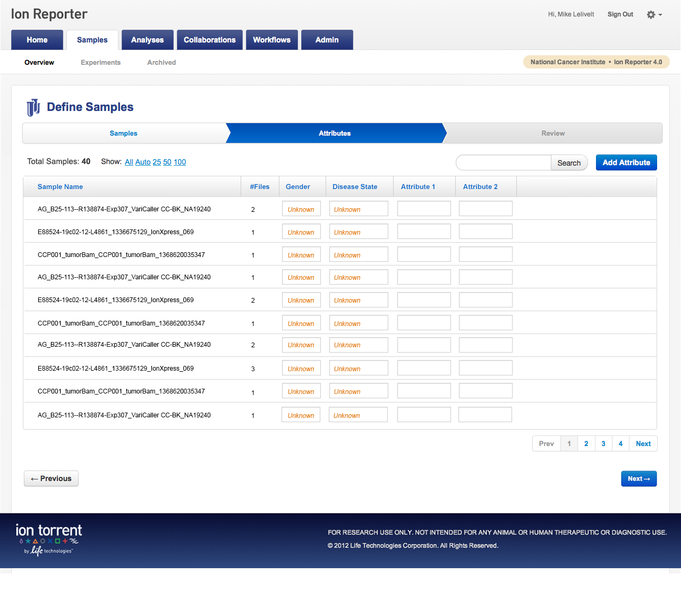Go to page 3 in pagination
Image resolution: width=681 pixels, height=616 pixels.
click(603, 443)
